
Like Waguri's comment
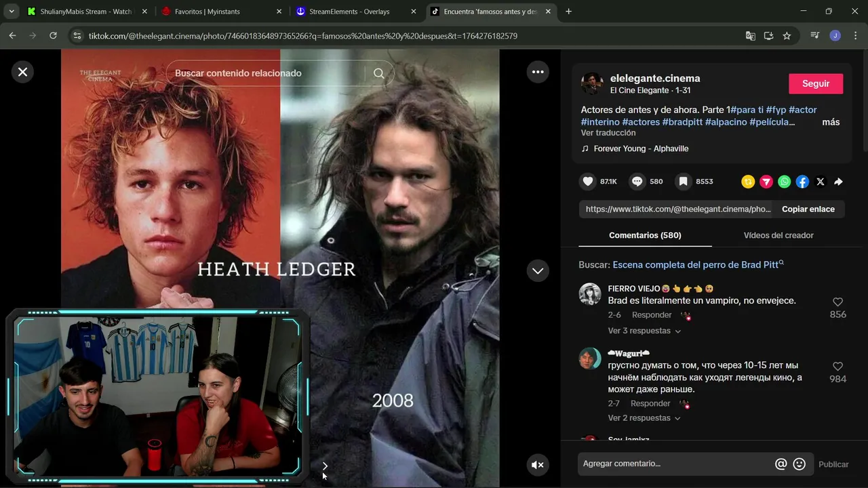837,367
